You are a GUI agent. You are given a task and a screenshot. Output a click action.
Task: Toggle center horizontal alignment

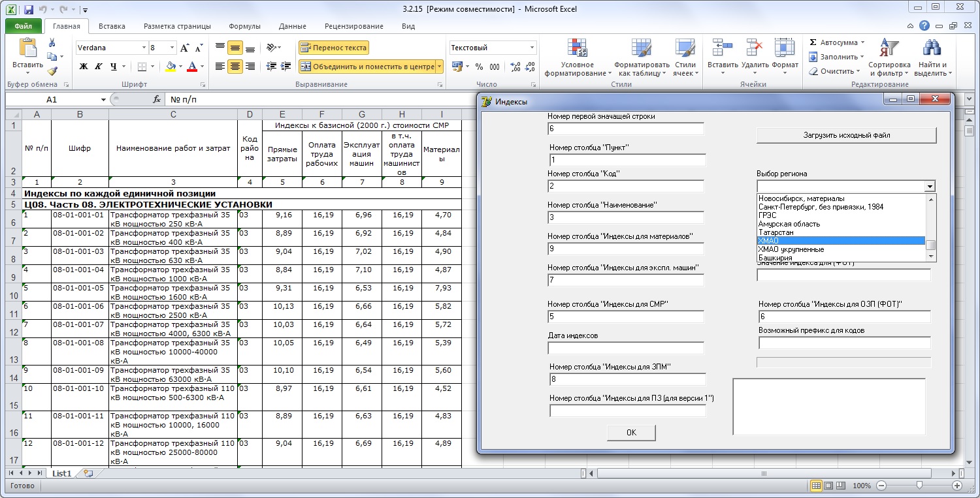235,67
